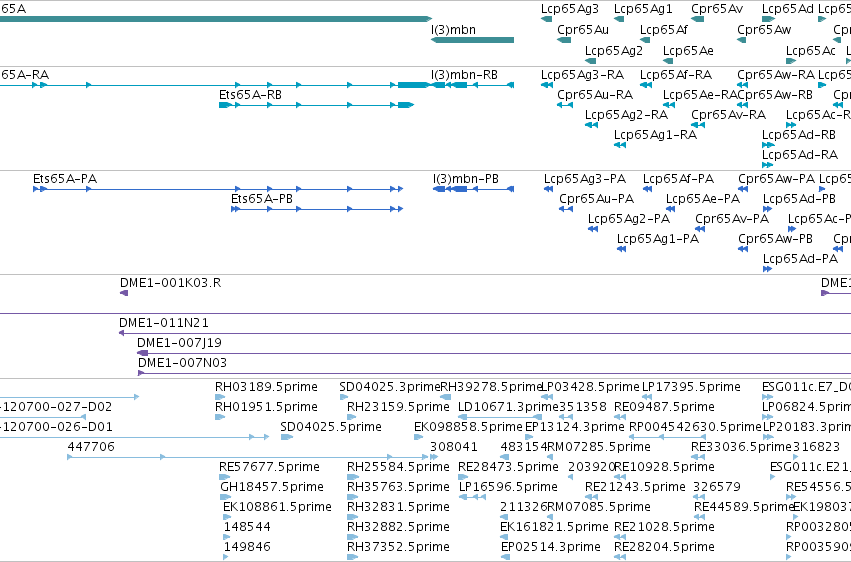Select the Cpr65Au-RA transcript label

(x=595, y=95)
